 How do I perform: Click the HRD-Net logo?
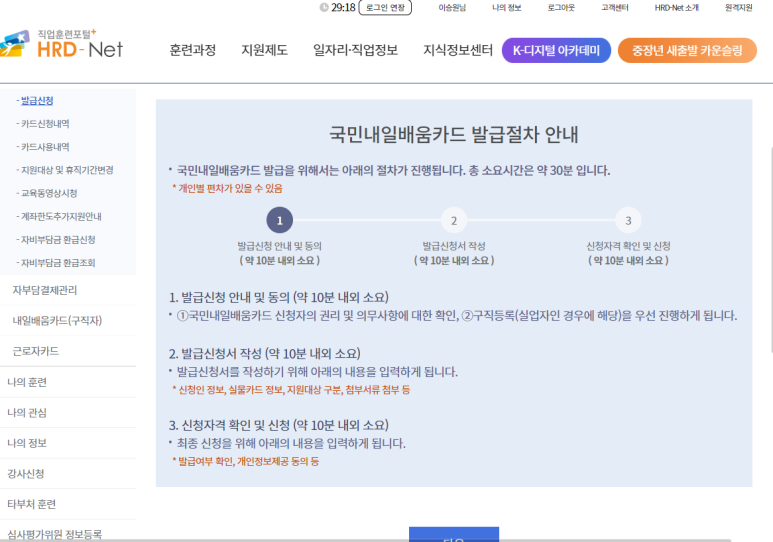(x=62, y=44)
